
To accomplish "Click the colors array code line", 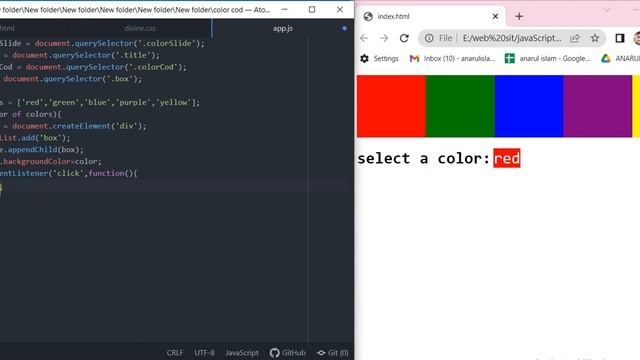I will tap(100, 102).
